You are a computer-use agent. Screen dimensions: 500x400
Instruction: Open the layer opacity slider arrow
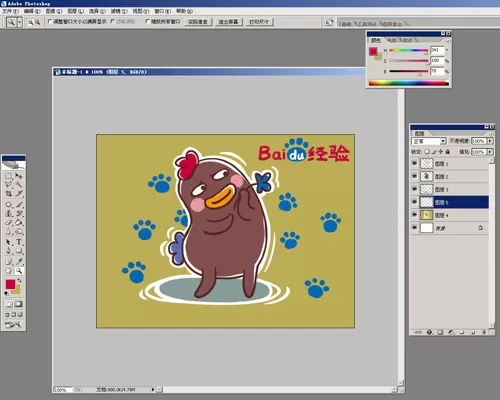pyautogui.click(x=490, y=141)
